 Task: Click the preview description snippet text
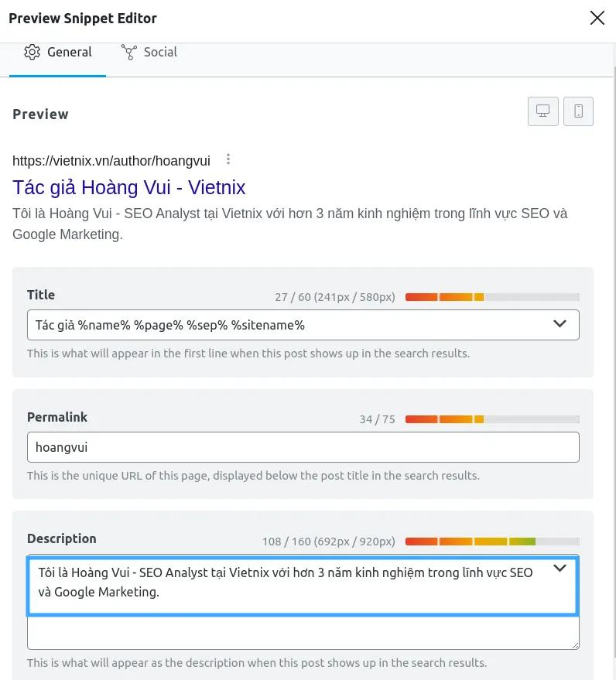click(x=289, y=224)
